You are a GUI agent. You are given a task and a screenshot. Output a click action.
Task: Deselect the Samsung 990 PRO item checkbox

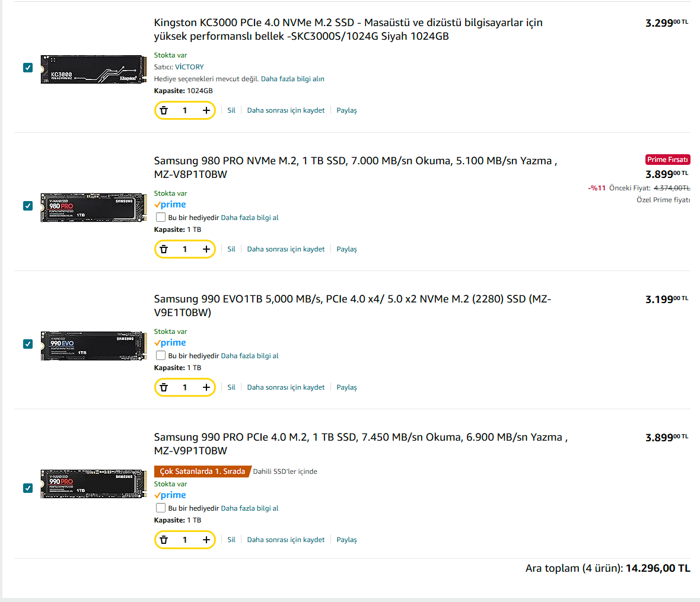(x=28, y=488)
